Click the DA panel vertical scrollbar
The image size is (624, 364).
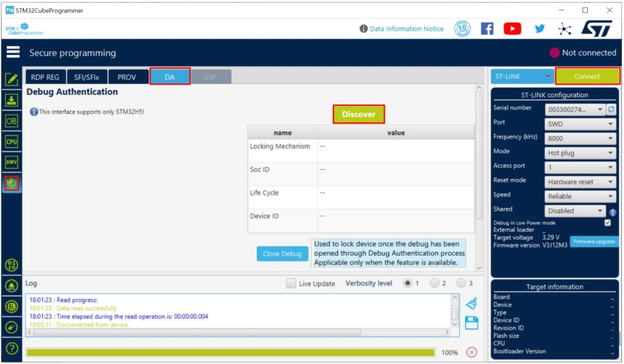(479, 156)
